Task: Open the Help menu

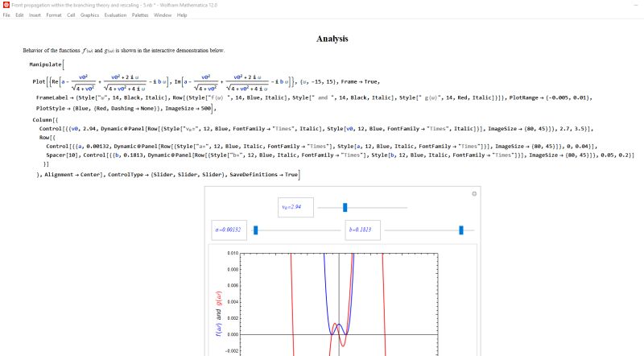Action: pyautogui.click(x=182, y=15)
